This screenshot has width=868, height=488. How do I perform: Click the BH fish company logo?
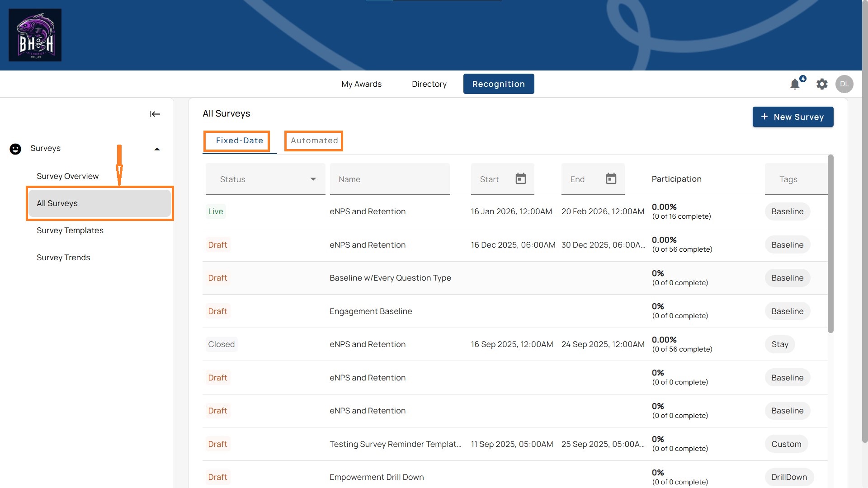point(35,35)
